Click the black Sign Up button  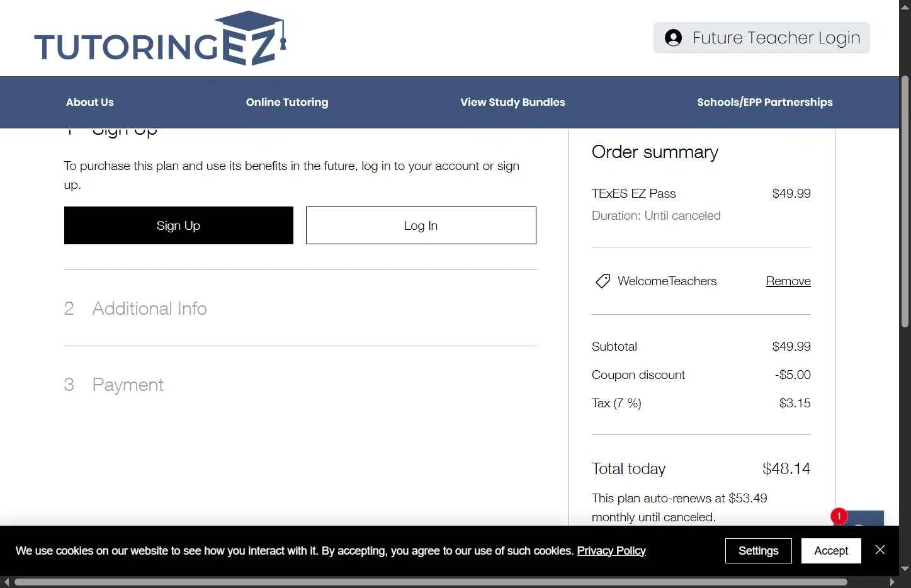point(179,225)
